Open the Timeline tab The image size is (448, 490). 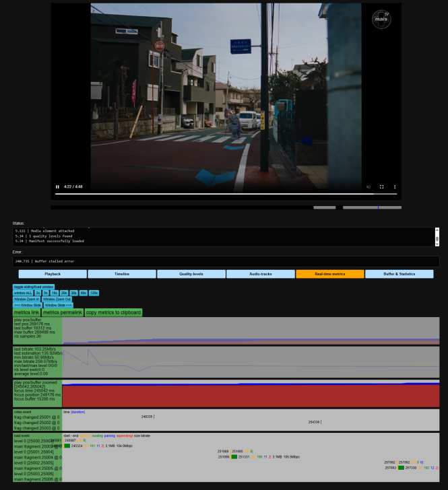[122, 274]
